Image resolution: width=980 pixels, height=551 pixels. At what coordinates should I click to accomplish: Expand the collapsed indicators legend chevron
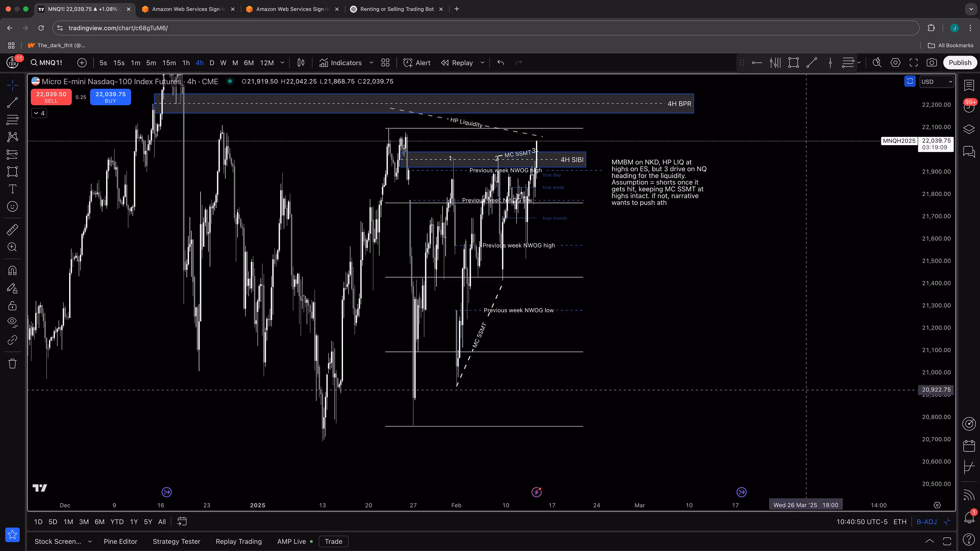39,113
